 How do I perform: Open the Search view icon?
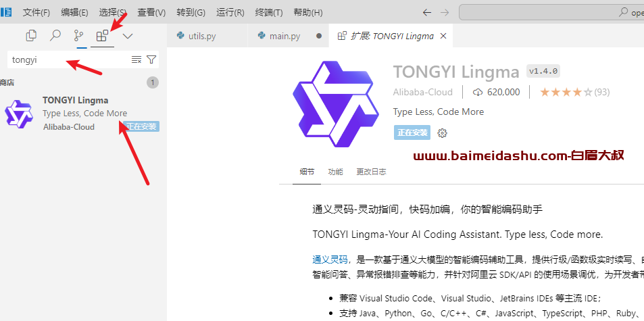55,36
